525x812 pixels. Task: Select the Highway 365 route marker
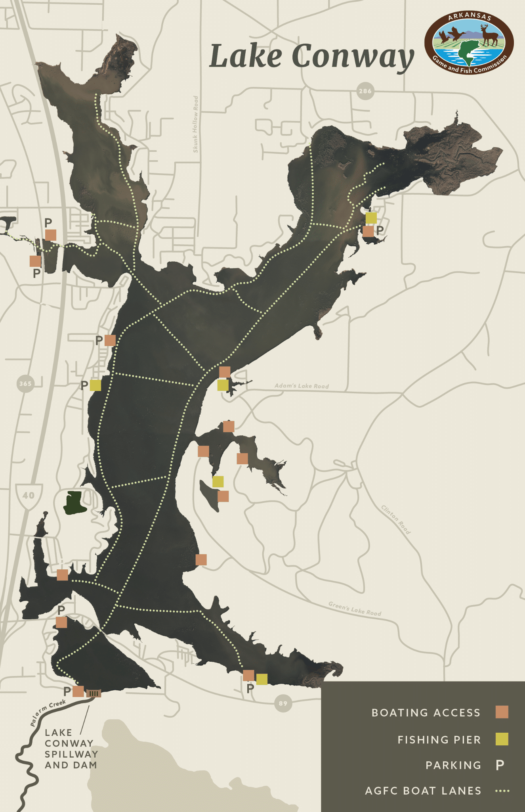coord(25,383)
